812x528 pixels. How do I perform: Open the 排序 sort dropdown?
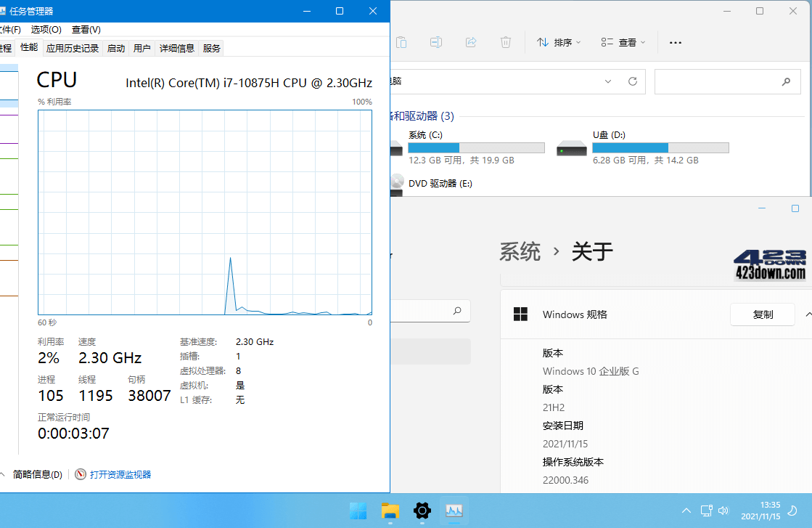point(558,42)
